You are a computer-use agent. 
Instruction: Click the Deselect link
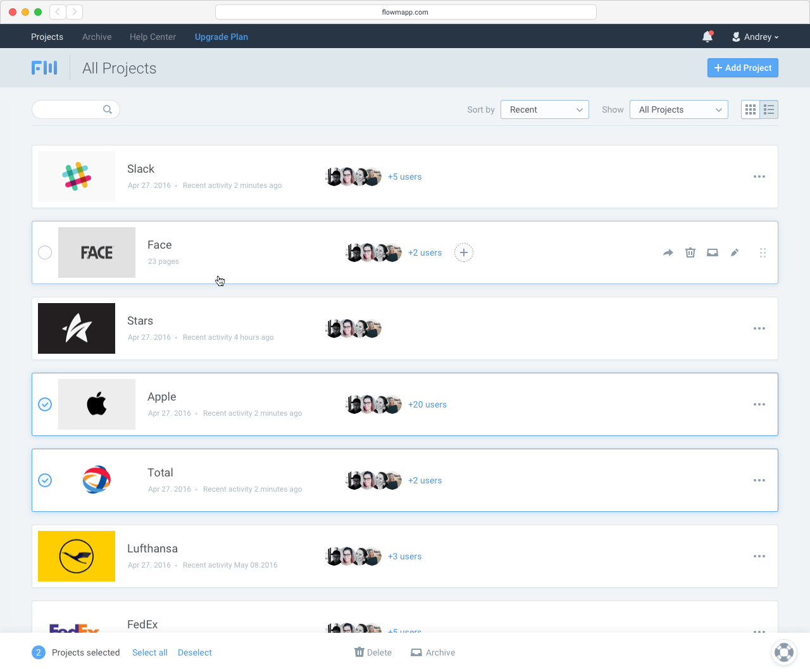(x=195, y=652)
